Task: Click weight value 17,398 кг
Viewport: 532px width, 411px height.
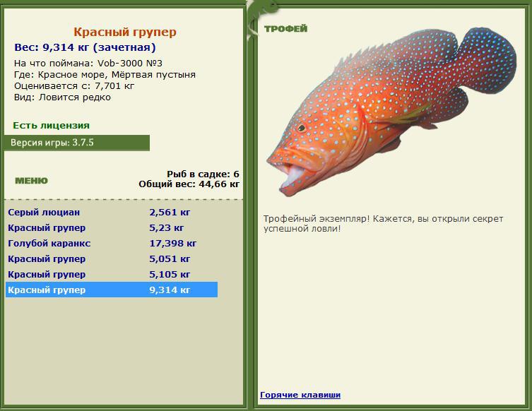Action: click(x=172, y=244)
